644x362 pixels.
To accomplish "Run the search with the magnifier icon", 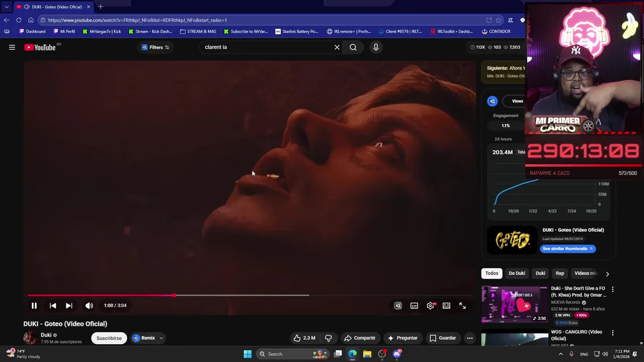I will [x=353, y=47].
